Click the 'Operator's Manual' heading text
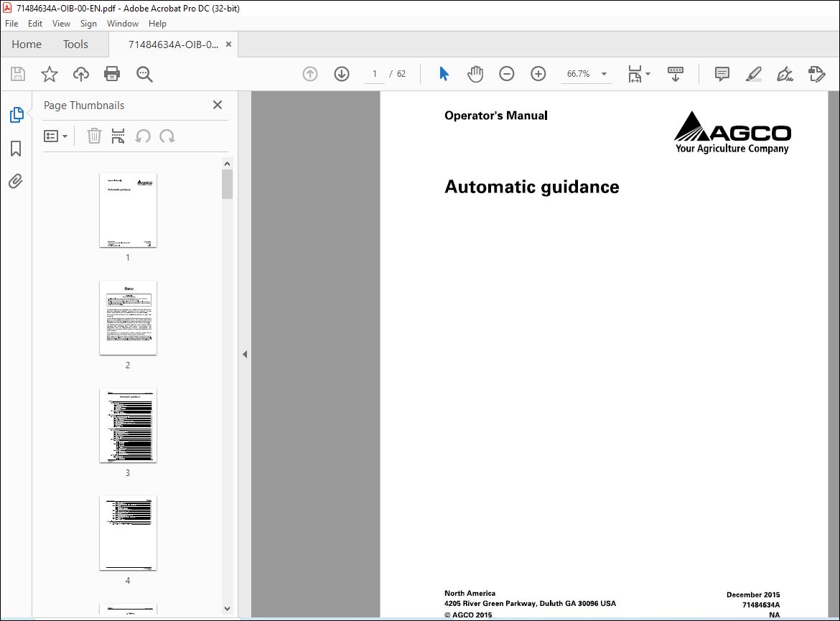The width and height of the screenshot is (840, 621). pos(496,115)
